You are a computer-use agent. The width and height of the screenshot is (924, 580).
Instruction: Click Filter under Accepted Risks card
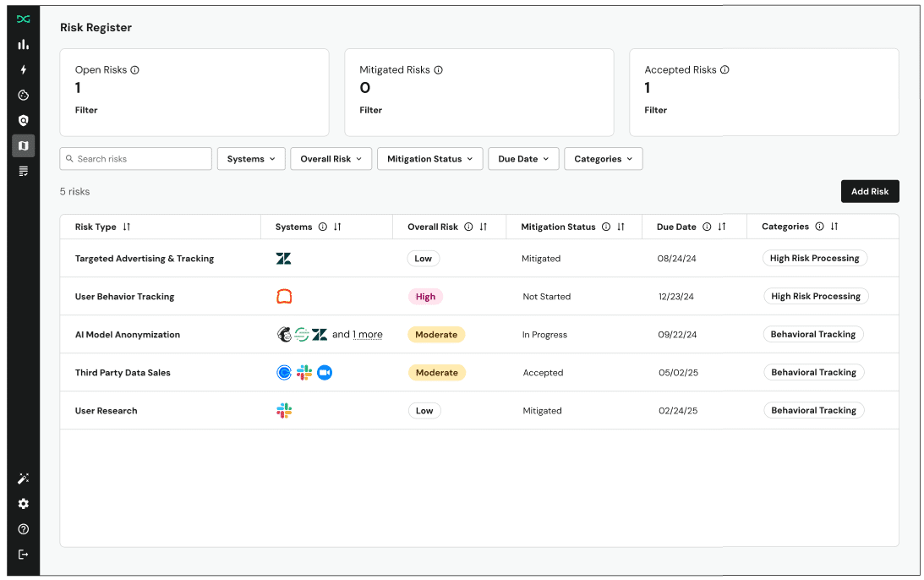click(x=655, y=110)
